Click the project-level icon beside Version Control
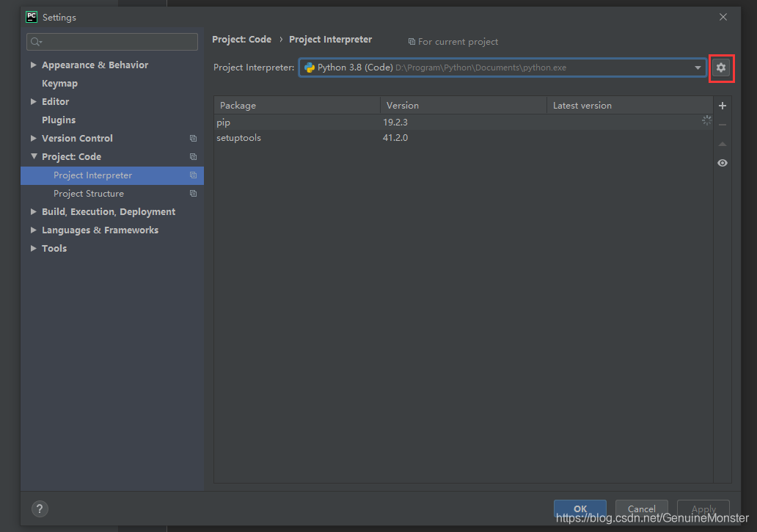 [193, 139]
